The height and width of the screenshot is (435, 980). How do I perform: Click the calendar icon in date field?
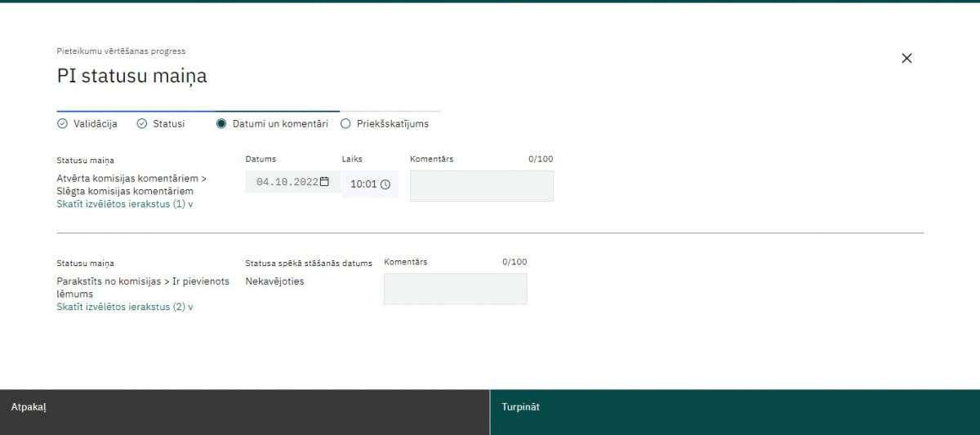324,182
